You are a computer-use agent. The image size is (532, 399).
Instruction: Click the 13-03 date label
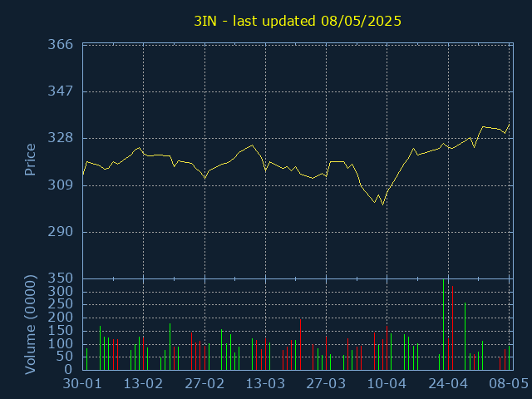tap(265, 384)
